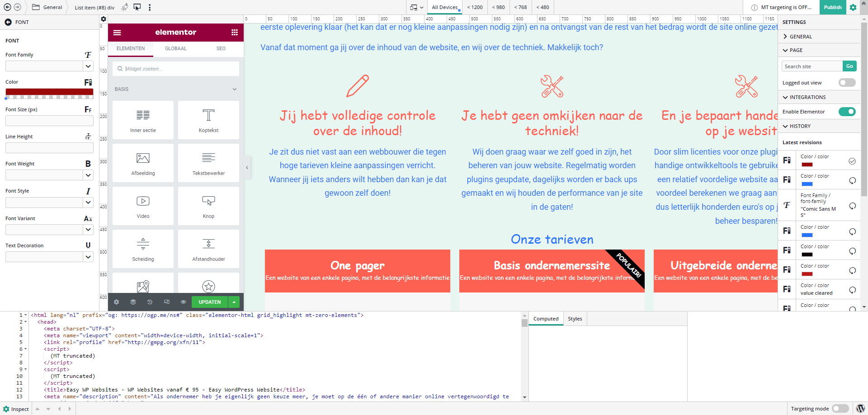
Task: Open Font Weight dropdown
Action: click(88, 175)
